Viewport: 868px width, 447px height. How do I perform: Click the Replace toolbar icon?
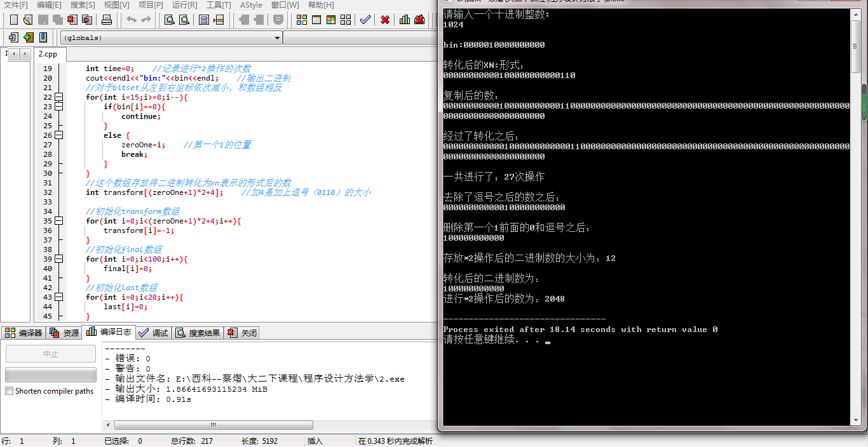point(184,20)
